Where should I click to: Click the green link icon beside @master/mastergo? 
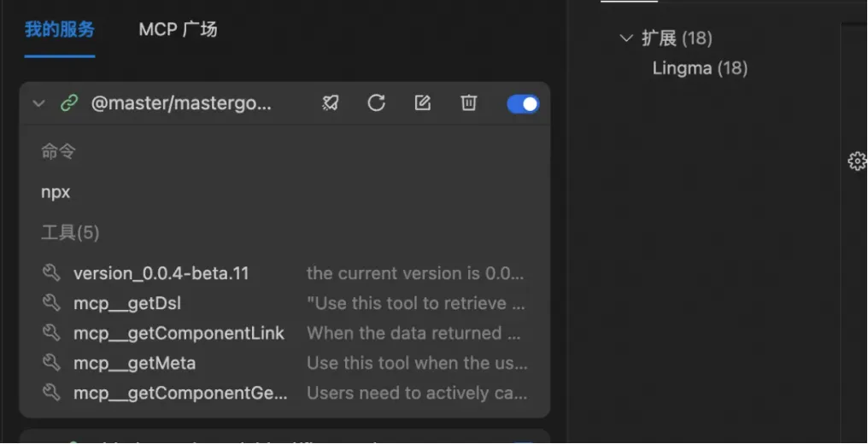pyautogui.click(x=69, y=103)
